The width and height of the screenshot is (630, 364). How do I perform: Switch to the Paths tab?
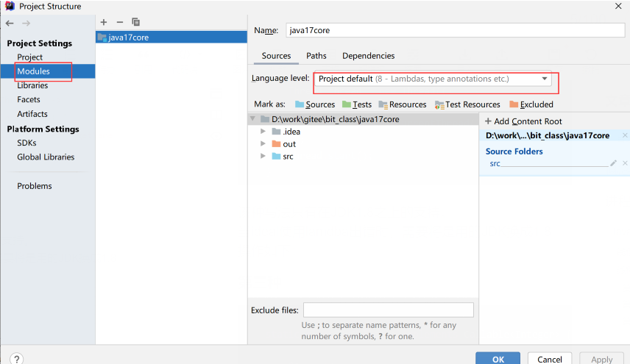pyautogui.click(x=316, y=56)
